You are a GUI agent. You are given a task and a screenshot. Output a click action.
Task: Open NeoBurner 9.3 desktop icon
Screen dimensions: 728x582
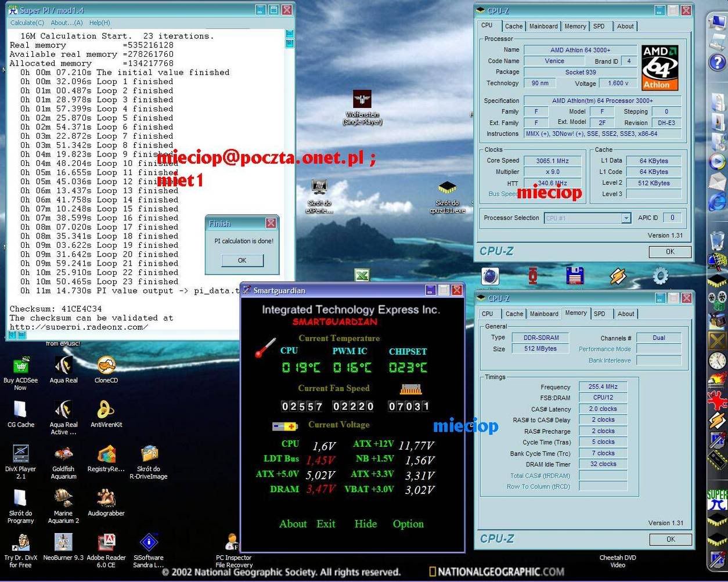click(x=63, y=543)
